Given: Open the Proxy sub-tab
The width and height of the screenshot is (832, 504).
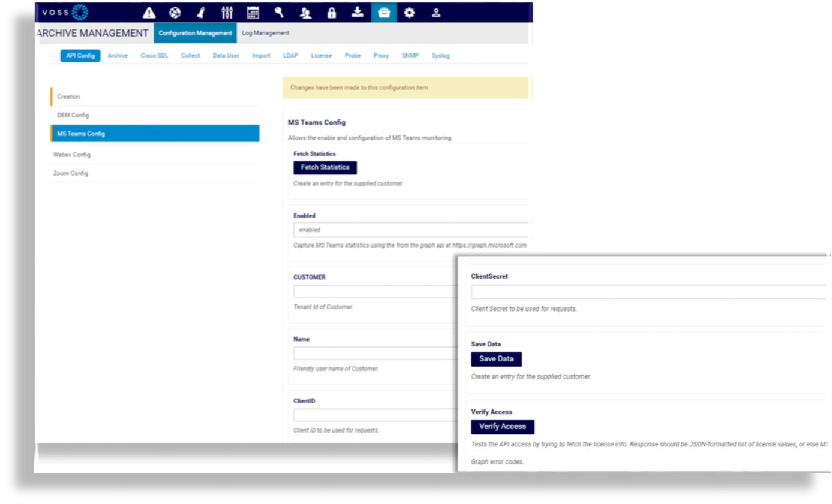Looking at the screenshot, I should click(x=381, y=56).
